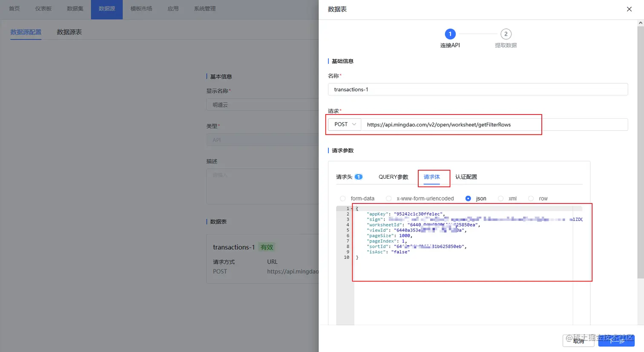Image resolution: width=644 pixels, height=352 pixels.
Task: Open the 认证配置 tab
Action: 466,177
